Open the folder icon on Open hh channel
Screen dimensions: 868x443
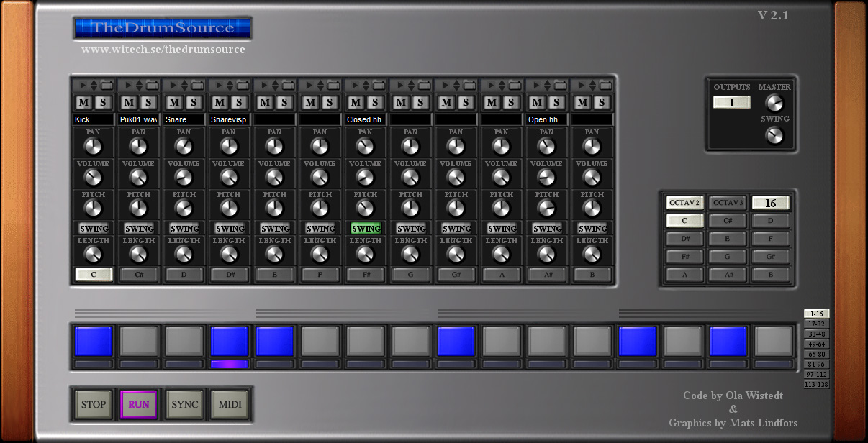click(560, 85)
